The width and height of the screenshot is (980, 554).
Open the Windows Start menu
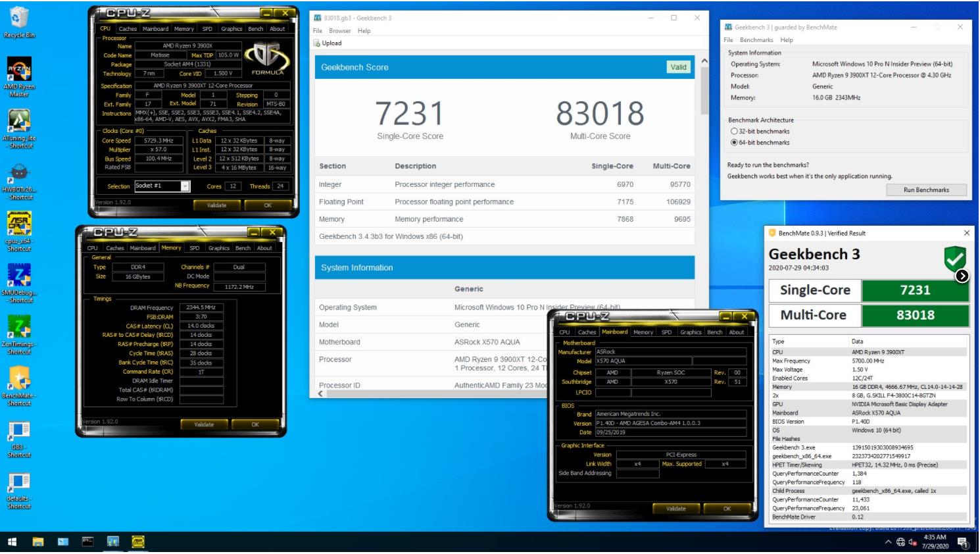[x=10, y=541]
